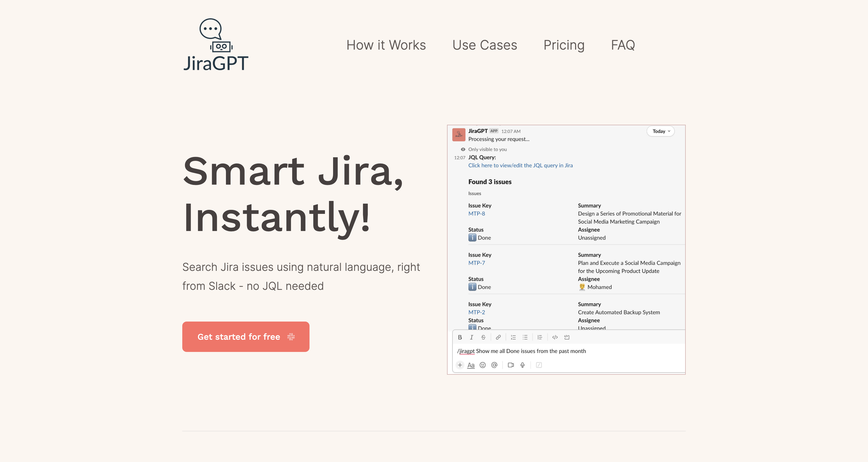Click the plus attach icon in the composer
868x462 pixels.
point(460,365)
